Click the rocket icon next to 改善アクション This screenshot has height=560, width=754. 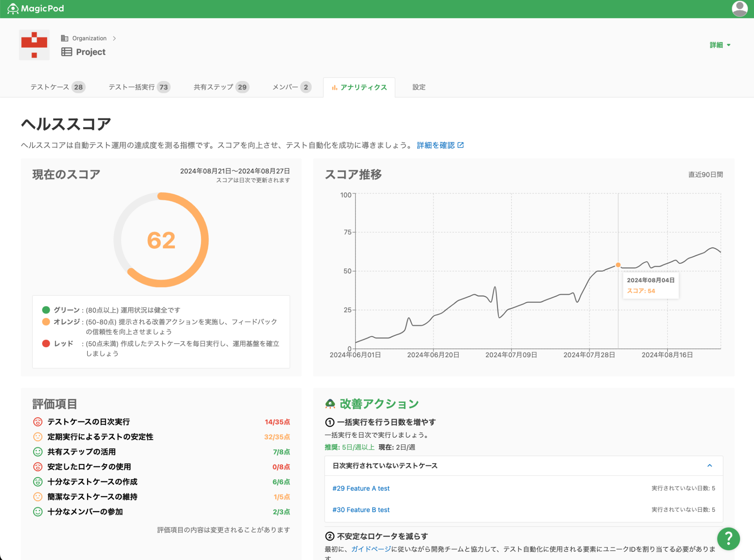click(x=330, y=404)
